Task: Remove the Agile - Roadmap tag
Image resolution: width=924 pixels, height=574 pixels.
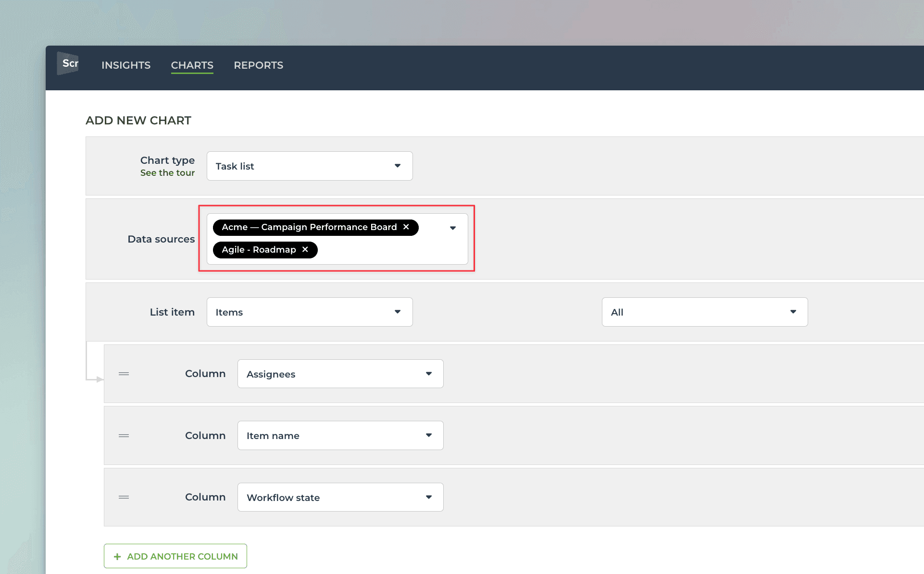Action: point(305,250)
